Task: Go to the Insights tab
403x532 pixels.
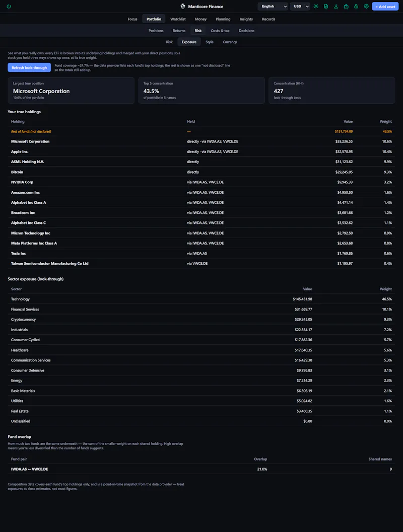Action: (x=246, y=19)
